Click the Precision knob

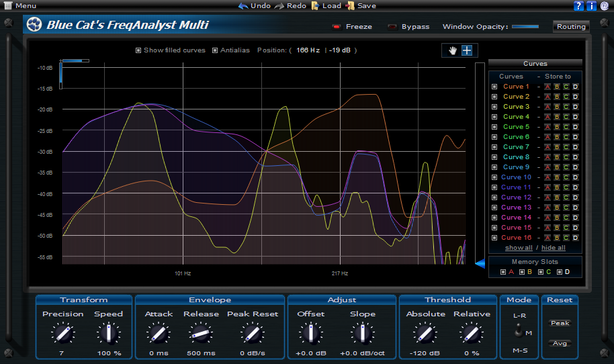[x=62, y=332]
